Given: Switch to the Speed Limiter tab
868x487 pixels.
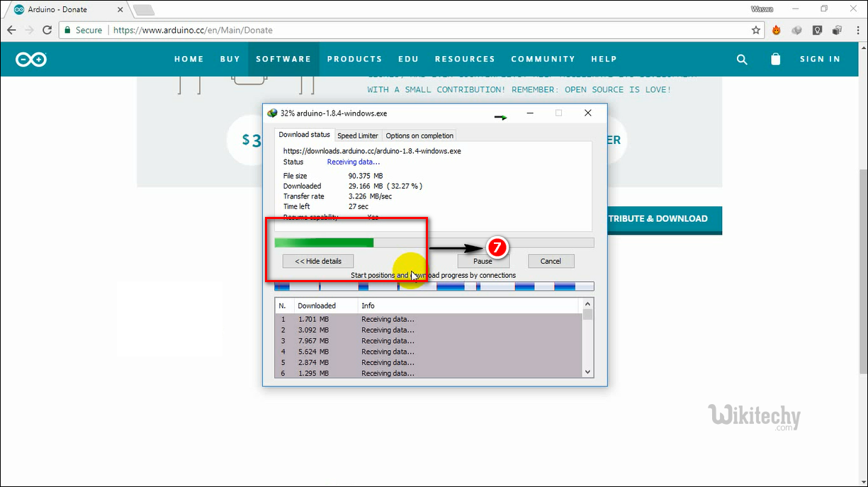Looking at the screenshot, I should pos(358,135).
